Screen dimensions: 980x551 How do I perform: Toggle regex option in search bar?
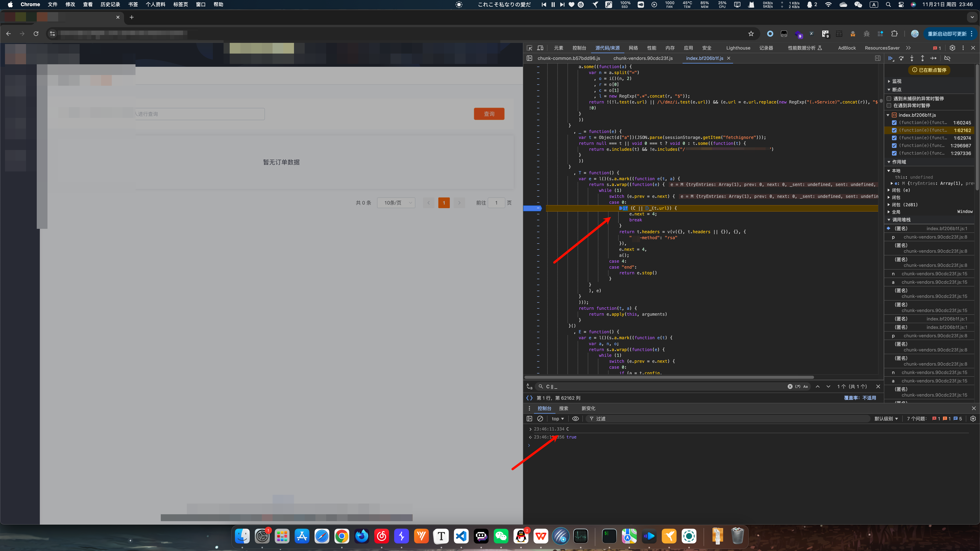(x=798, y=386)
